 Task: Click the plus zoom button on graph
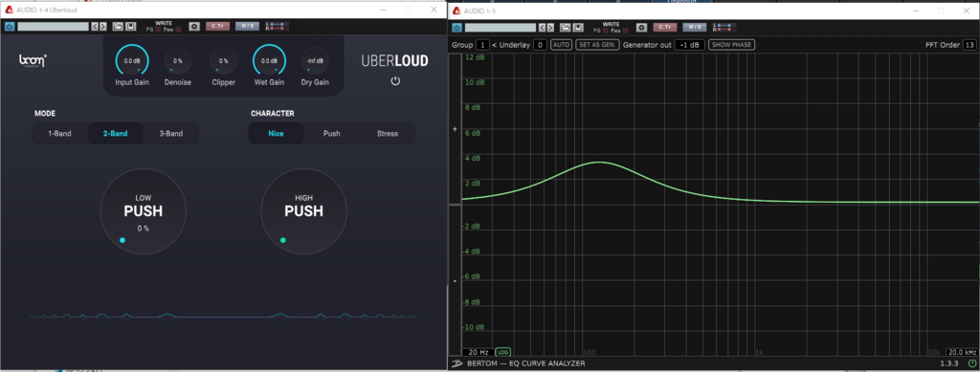(x=455, y=129)
